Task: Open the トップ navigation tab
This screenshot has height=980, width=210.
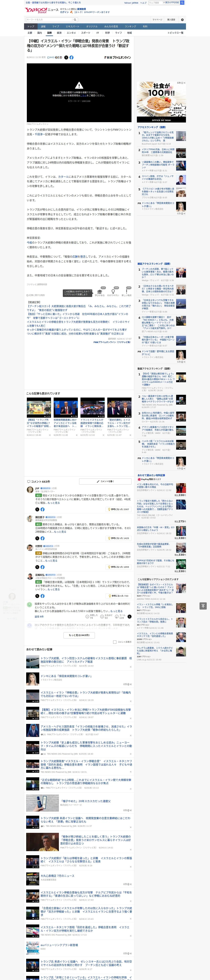Action: coord(31,27)
